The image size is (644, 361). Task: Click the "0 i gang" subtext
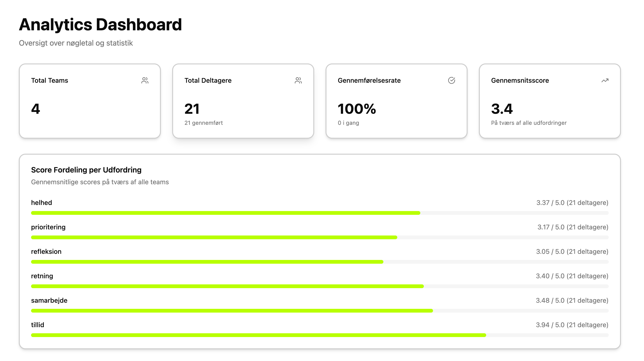coord(348,123)
